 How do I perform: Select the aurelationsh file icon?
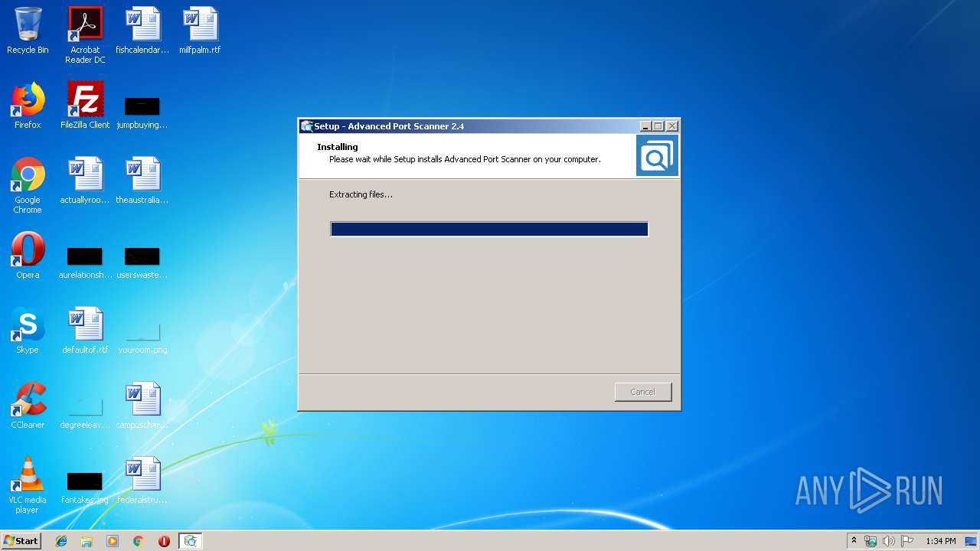(85, 263)
